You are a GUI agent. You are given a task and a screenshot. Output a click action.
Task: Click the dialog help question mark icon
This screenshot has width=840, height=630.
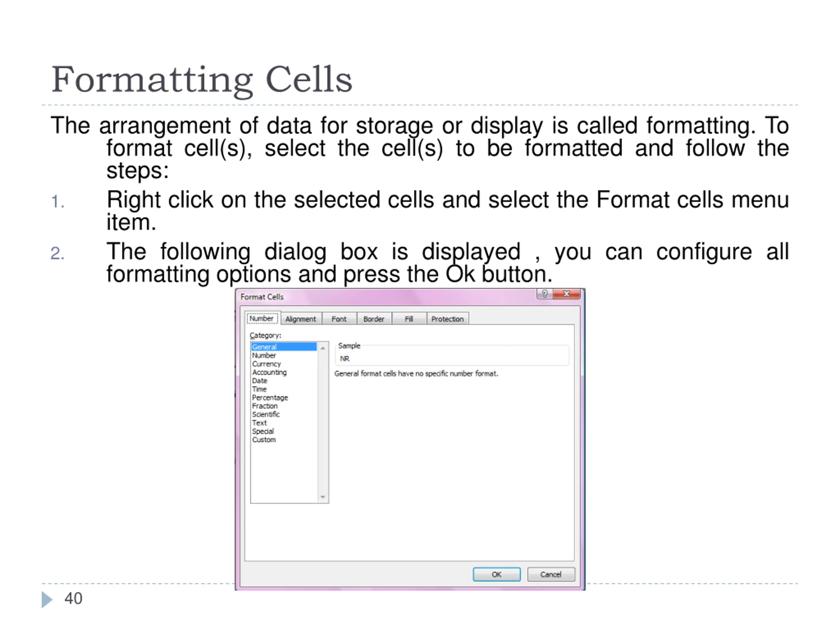(x=545, y=294)
